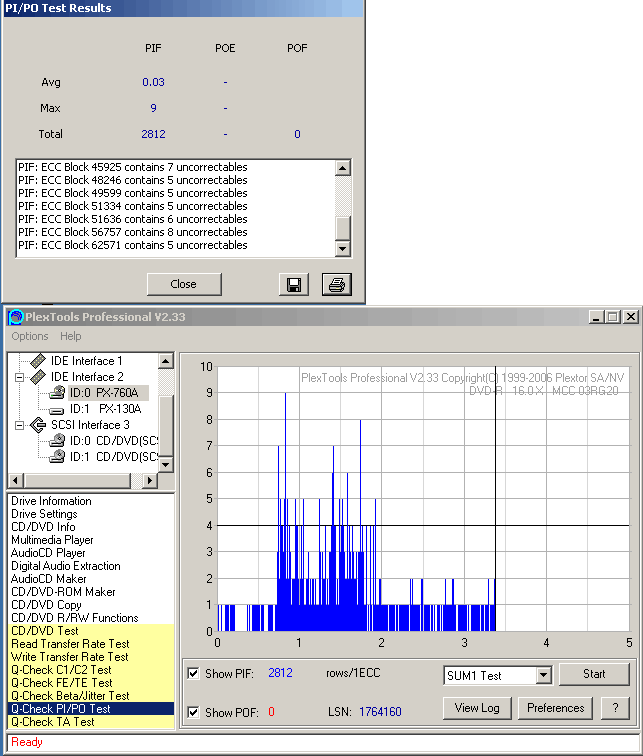The image size is (643, 756).
Task: Open the Options menu
Action: pos(30,337)
